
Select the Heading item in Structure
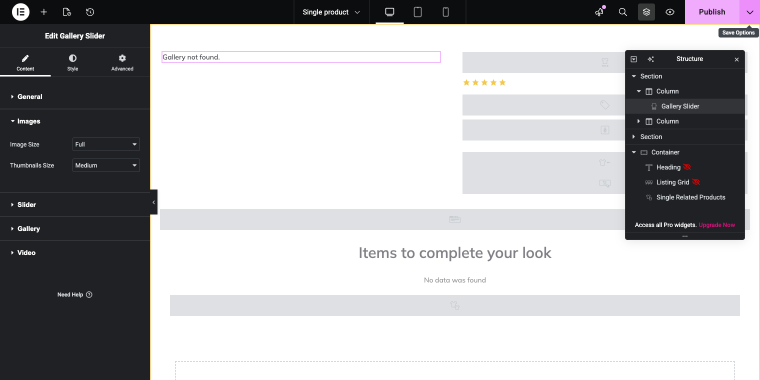click(668, 167)
